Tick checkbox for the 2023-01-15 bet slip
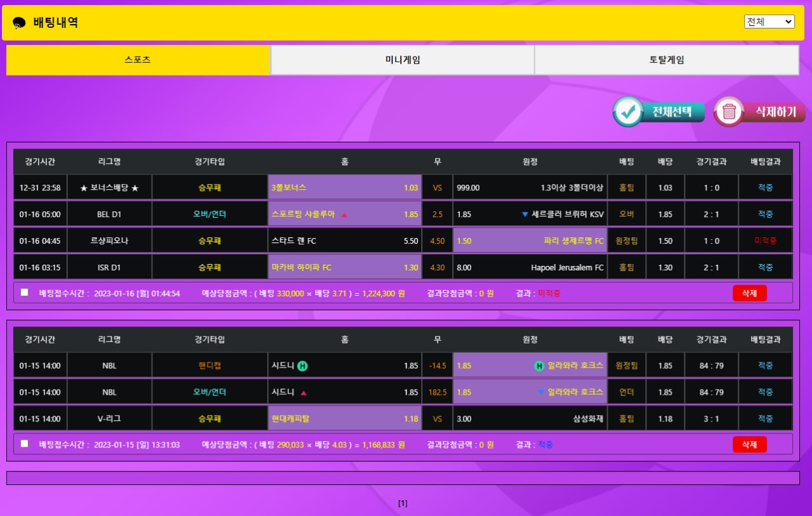The height and width of the screenshot is (516, 812). (24, 444)
